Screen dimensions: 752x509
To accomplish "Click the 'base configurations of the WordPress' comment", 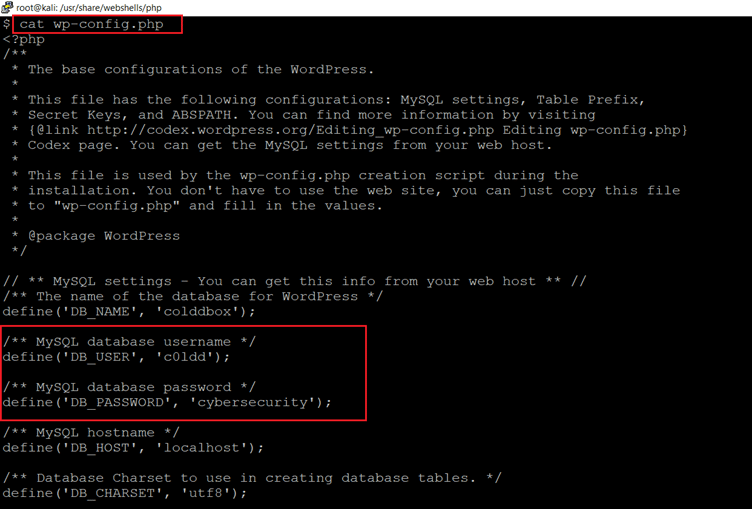I will [x=200, y=70].
